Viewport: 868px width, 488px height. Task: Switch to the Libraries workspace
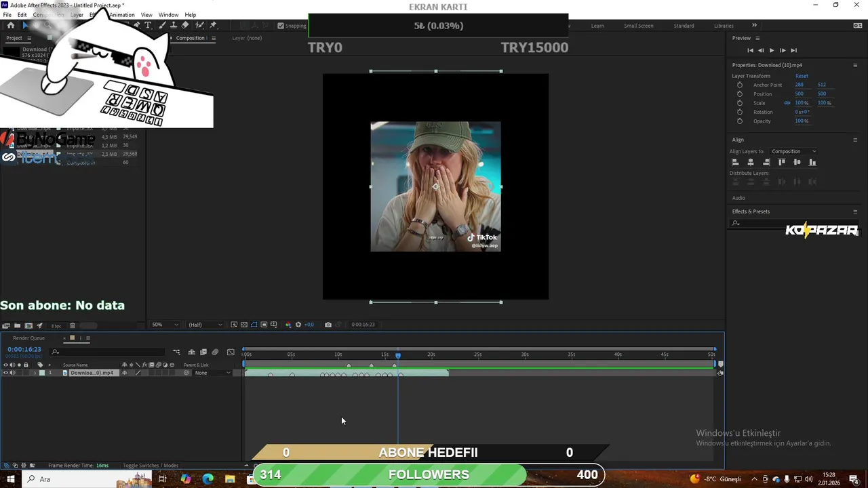[x=724, y=26]
